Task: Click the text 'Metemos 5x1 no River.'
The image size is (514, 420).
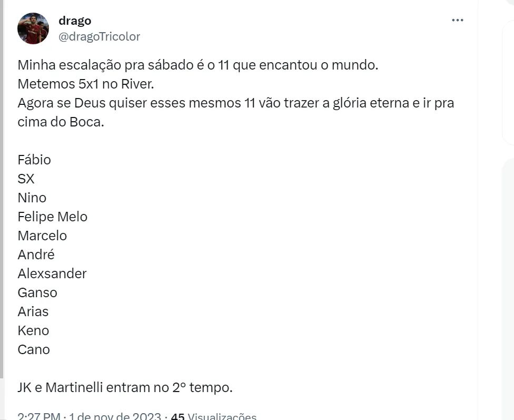Action: click(x=87, y=84)
